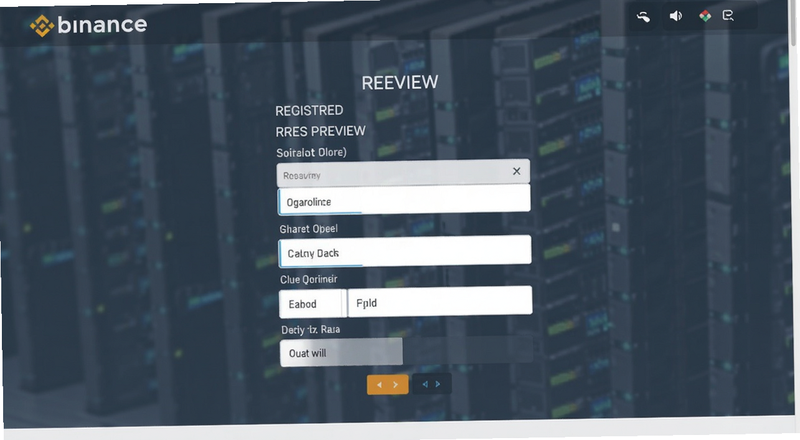Click the Gharet Obeel label

point(309,229)
